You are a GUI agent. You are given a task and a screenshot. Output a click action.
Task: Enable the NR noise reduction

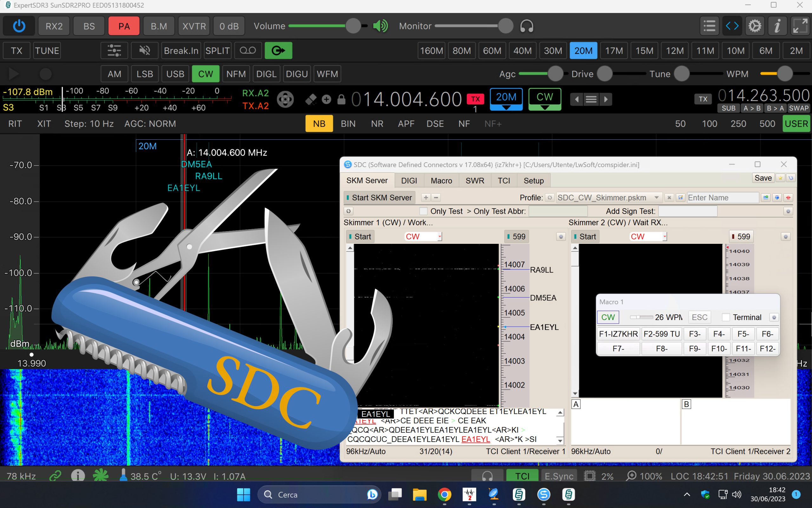point(377,124)
